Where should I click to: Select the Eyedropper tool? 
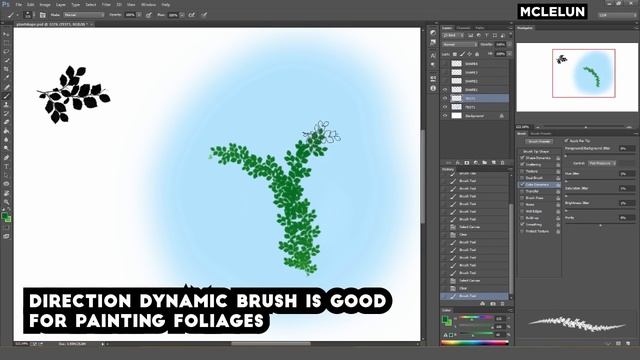[x=6, y=78]
